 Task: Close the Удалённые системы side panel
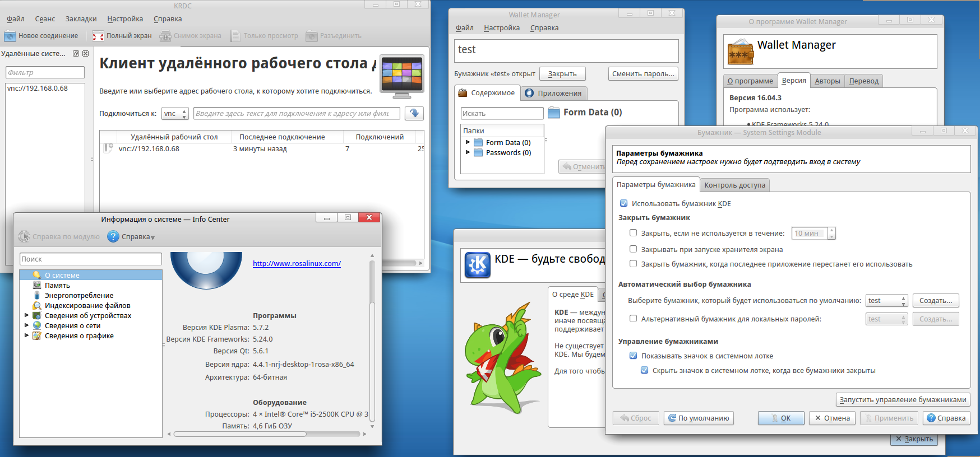[85, 54]
